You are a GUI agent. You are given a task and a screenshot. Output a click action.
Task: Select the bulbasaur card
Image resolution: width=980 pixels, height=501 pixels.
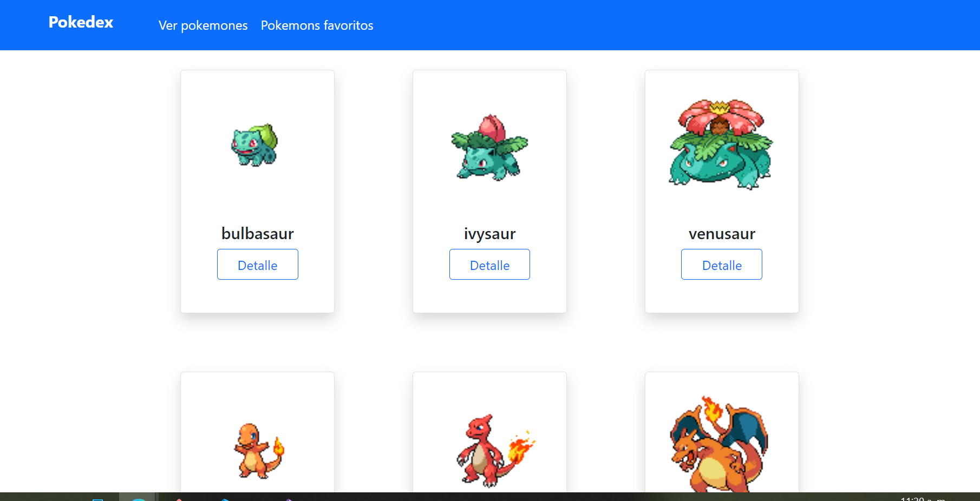257,191
